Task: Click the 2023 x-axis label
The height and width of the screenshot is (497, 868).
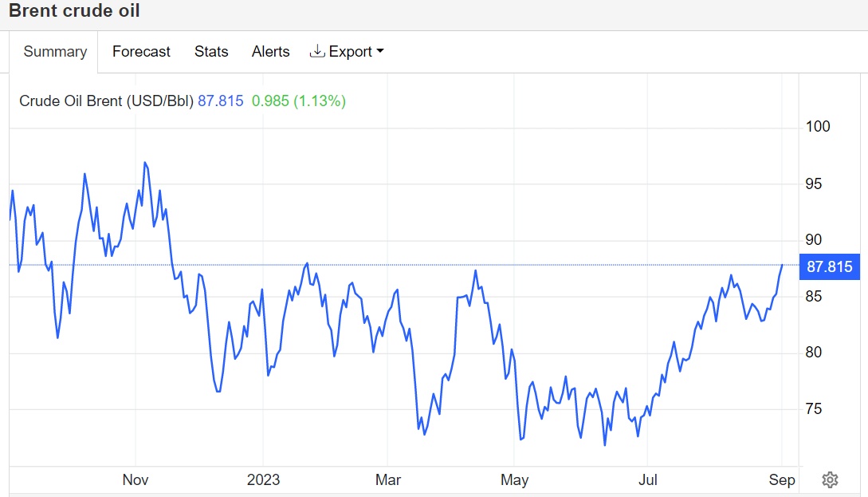Action: click(x=263, y=479)
